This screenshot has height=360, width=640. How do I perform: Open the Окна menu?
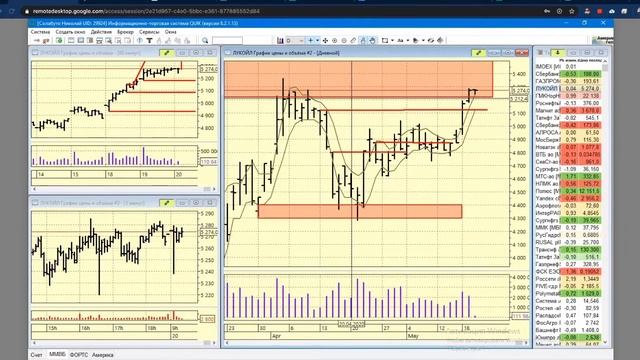(x=171, y=32)
